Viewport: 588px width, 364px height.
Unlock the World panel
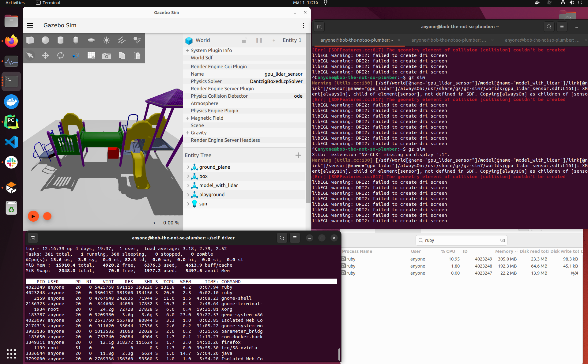244,40
